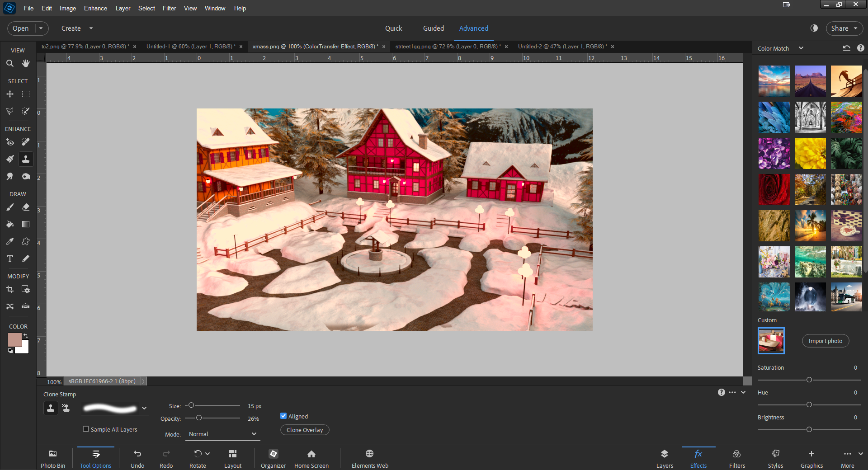This screenshot has height=470, width=868.
Task: Uncheck the Aligned option
Action: pos(283,416)
